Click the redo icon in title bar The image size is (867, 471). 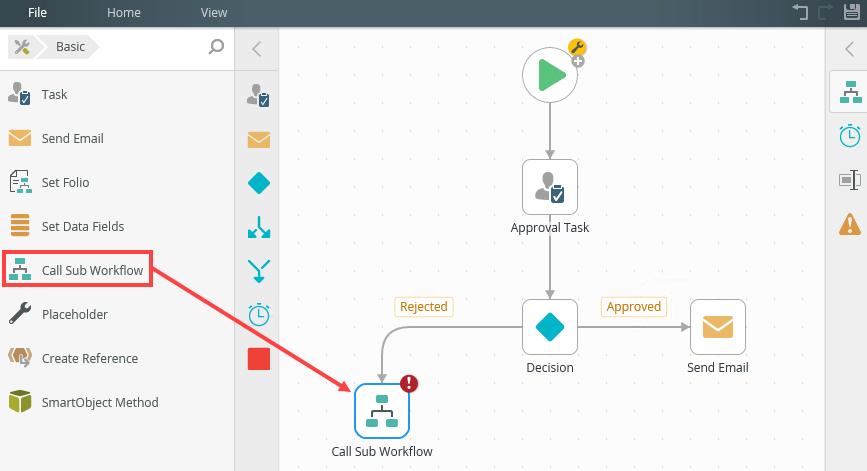tap(826, 12)
